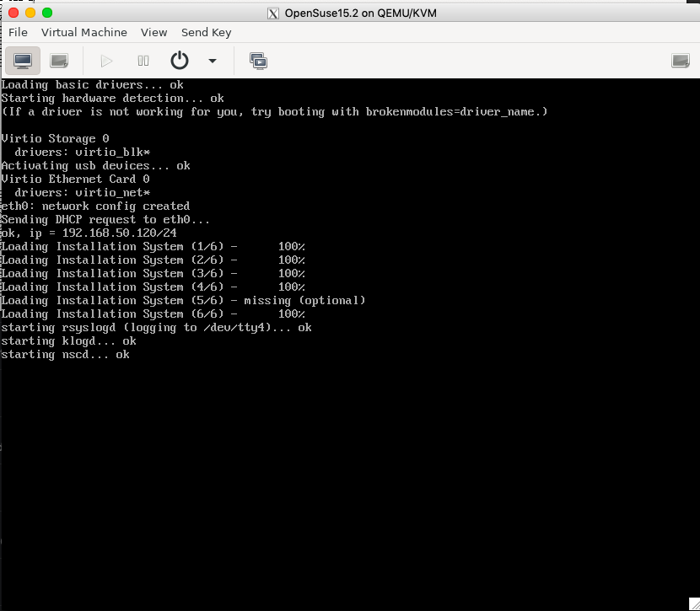Image resolution: width=700 pixels, height=611 pixels.
Task: Show the graphical console view
Action: [x=23, y=61]
